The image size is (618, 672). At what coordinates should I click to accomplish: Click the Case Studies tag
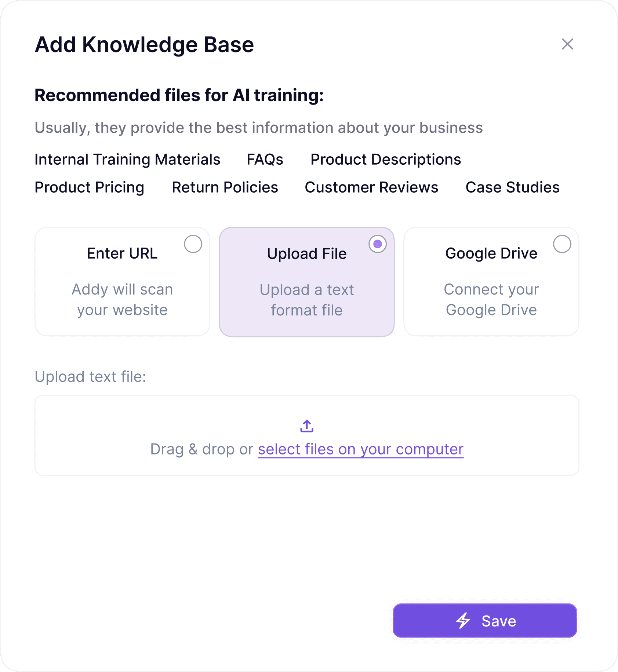513,187
